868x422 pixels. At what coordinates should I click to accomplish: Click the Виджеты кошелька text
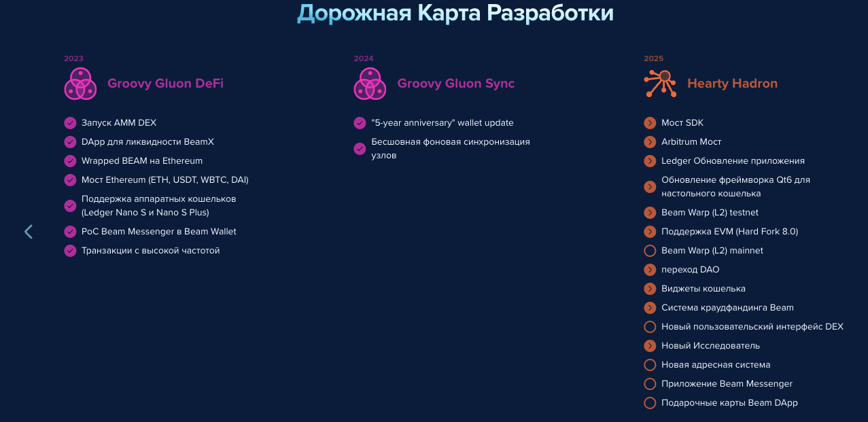[704, 289]
